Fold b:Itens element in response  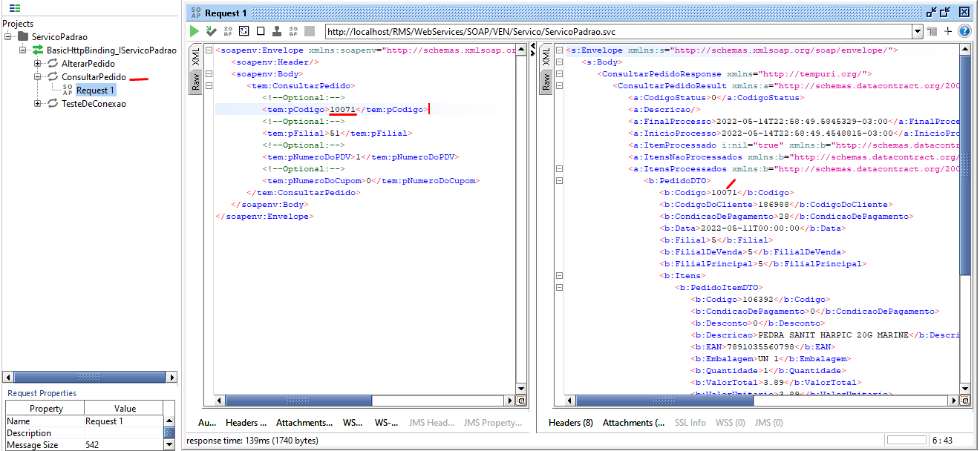pos(559,276)
